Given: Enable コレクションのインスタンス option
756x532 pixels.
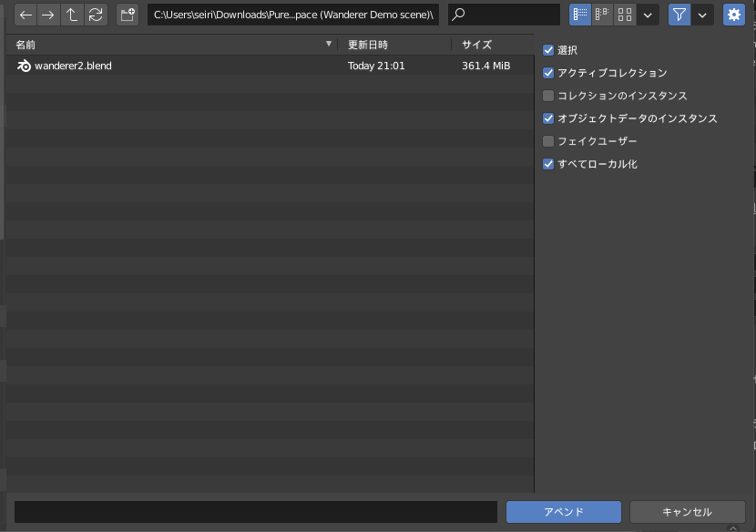Looking at the screenshot, I should coord(548,96).
